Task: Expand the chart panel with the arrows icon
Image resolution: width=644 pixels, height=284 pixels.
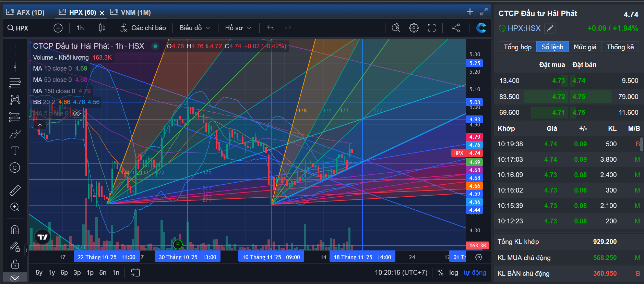Action: [484, 12]
